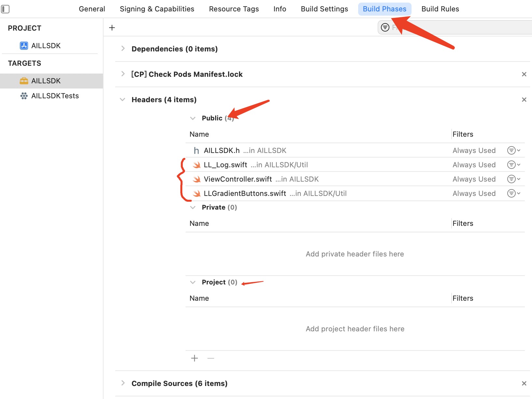Open the Build Rules tab

pos(440,9)
